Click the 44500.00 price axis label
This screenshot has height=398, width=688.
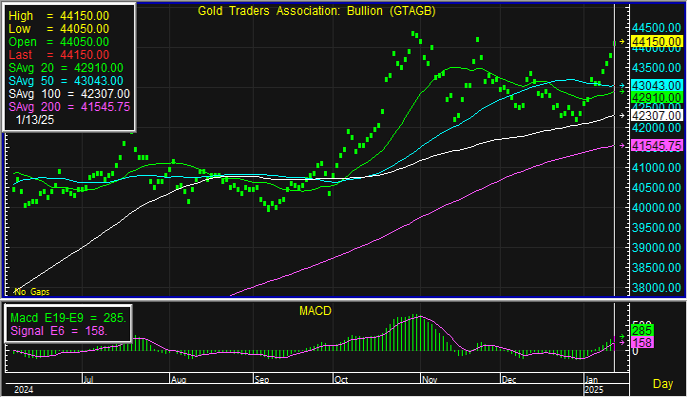[656, 28]
